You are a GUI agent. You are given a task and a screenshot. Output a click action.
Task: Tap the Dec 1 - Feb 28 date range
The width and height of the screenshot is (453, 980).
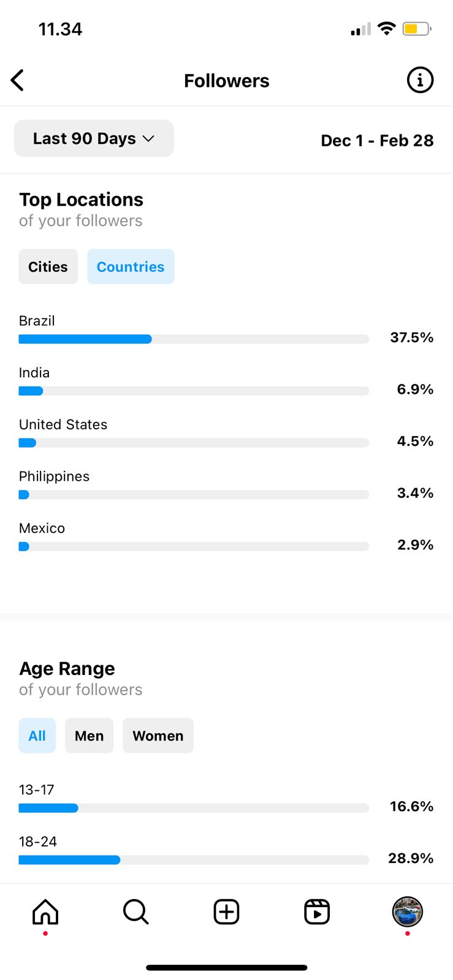(x=377, y=140)
